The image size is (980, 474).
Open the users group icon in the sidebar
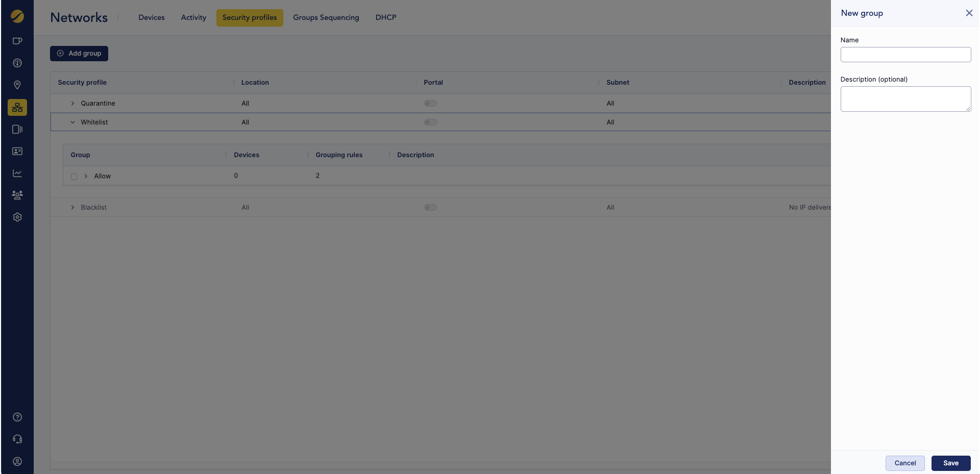pos(17,195)
